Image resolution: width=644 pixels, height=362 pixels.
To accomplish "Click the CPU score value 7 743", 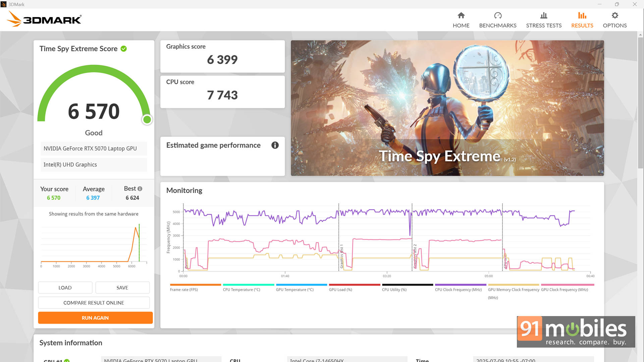I will 222,95.
